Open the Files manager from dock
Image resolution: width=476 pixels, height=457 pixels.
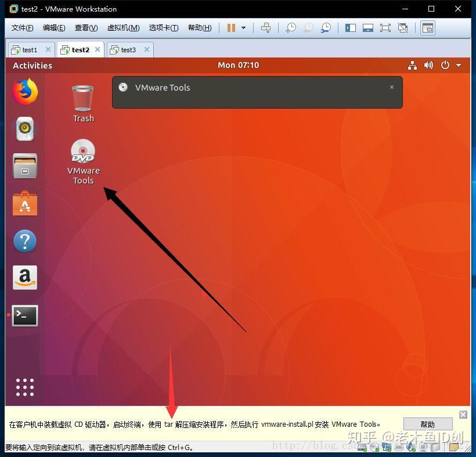[x=25, y=166]
